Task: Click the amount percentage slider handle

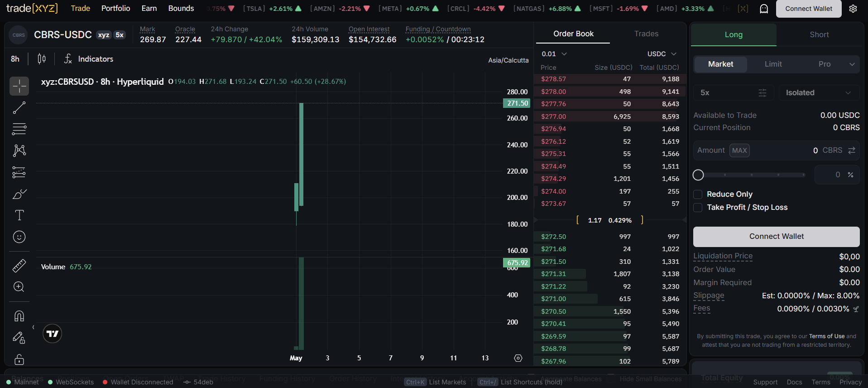Action: click(698, 175)
